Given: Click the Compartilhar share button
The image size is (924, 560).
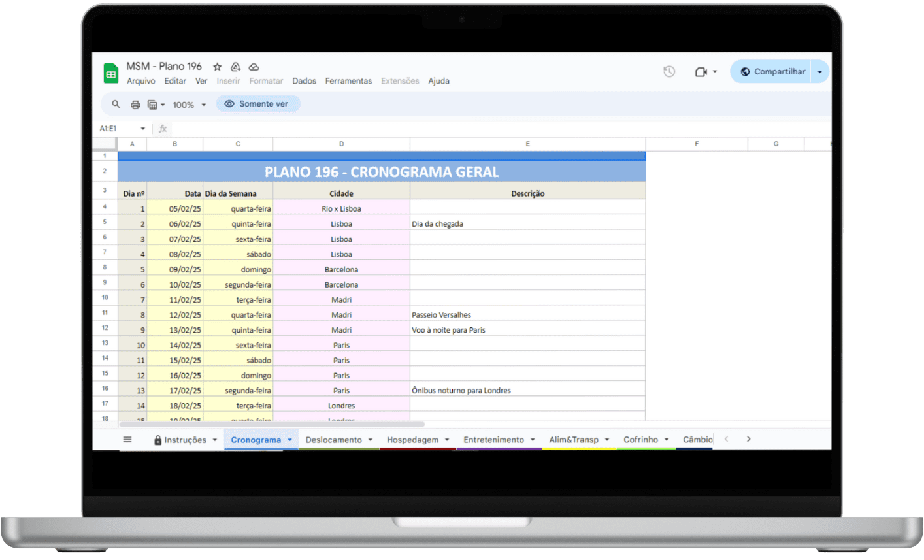Looking at the screenshot, I should point(772,72).
